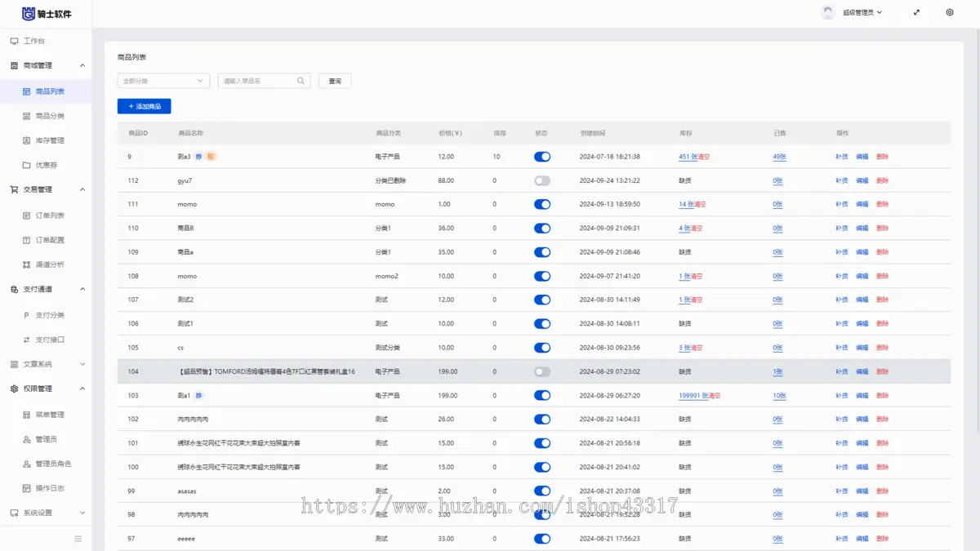Click the sidebar collapse icon at bottom
Screen dimensions: 980x551
coord(78,539)
